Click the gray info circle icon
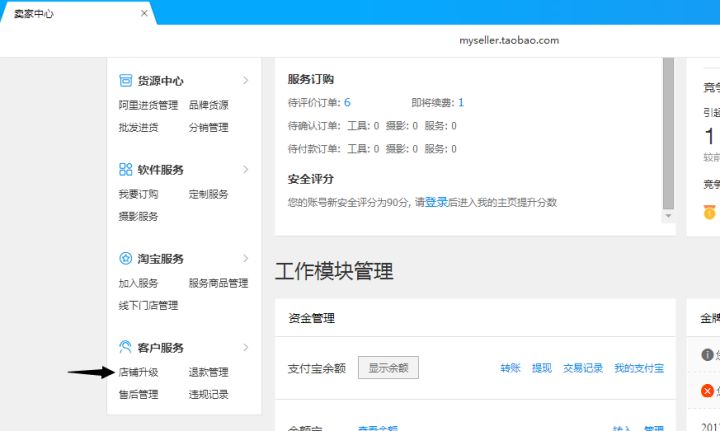This screenshot has height=431, width=720. coord(707,354)
